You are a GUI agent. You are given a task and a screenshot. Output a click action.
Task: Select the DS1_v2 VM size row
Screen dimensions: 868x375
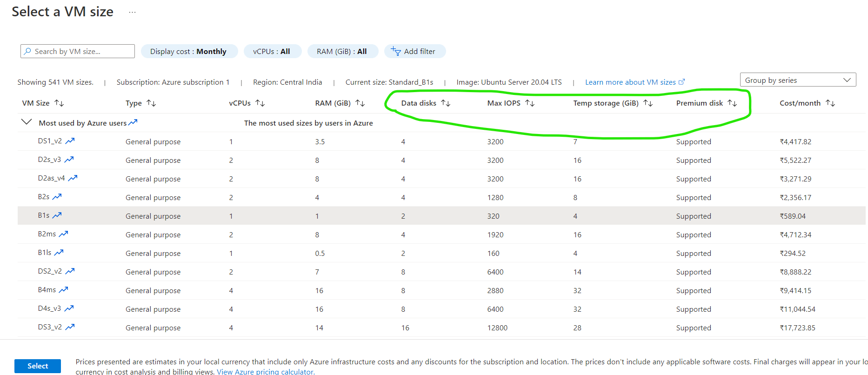coord(441,141)
